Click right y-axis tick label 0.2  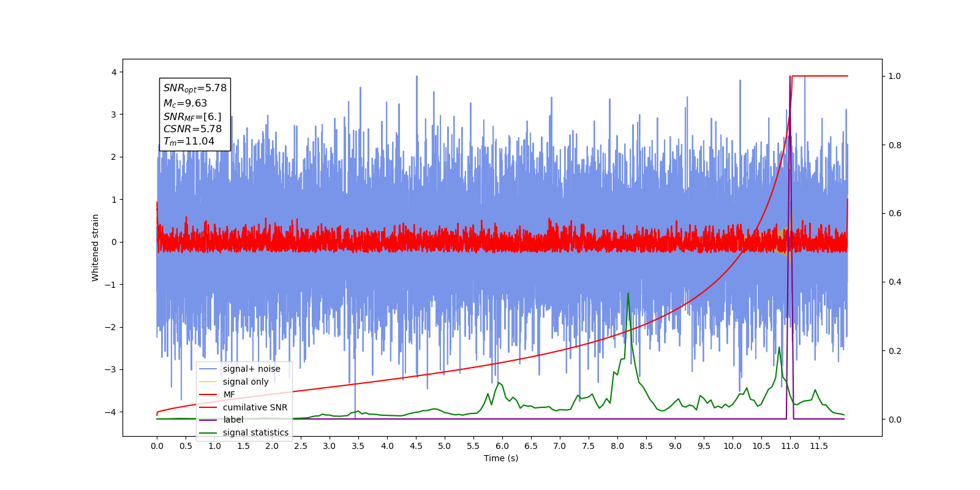coord(895,351)
